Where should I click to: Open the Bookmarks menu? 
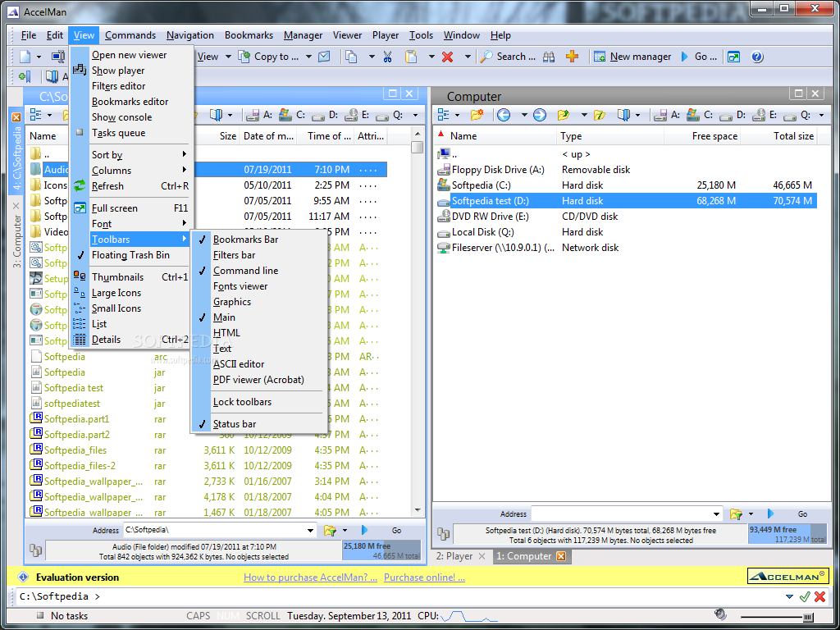[249, 35]
